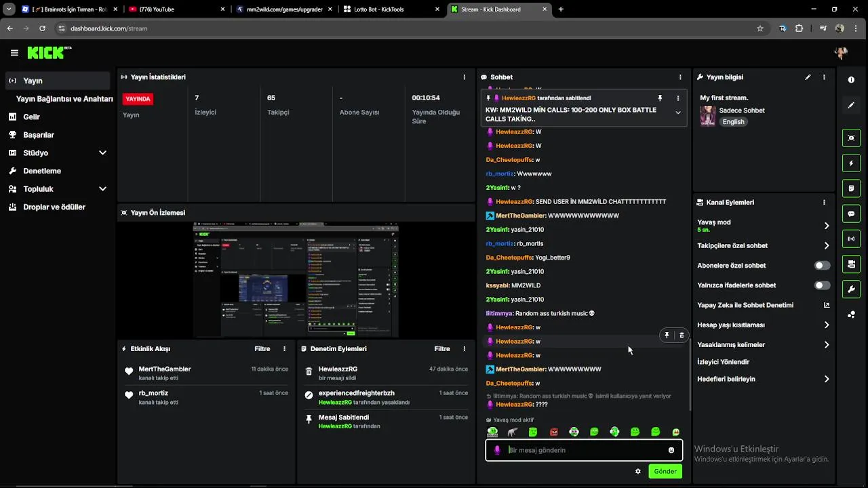Open the pinned message three-dot options
Image resolution: width=868 pixels, height=488 pixels.
677,98
